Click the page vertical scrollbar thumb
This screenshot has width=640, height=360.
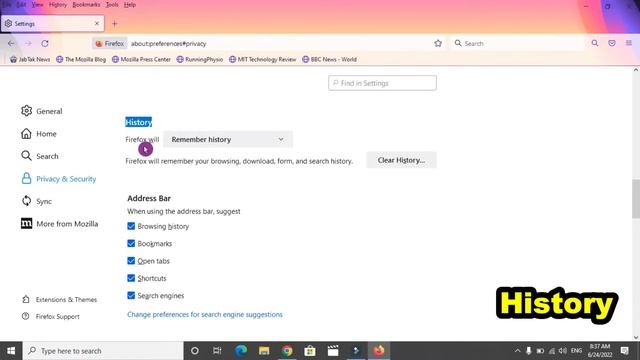coord(636,199)
